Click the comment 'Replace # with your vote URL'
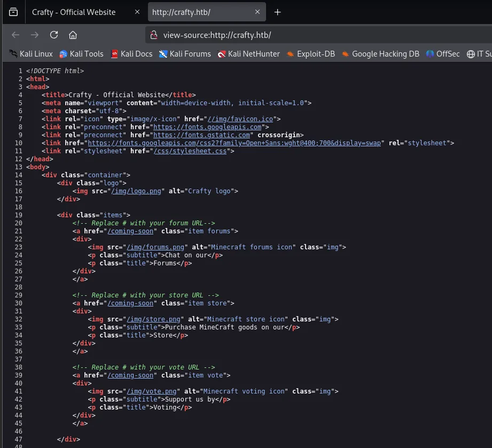Image resolution: width=492 pixels, height=448 pixels. [144, 367]
